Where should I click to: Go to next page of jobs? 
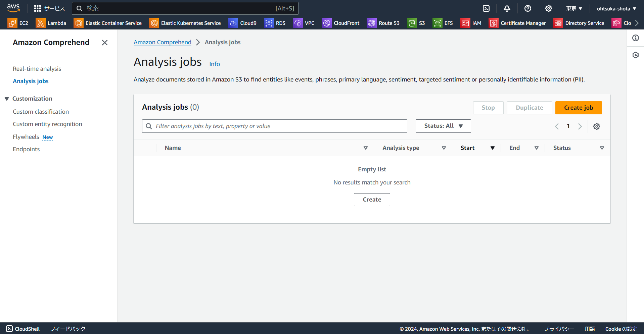580,126
